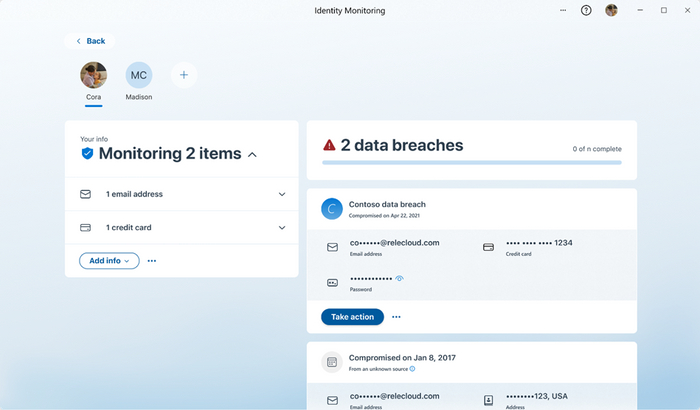
Task: Open the Contoso data breach title
Action: click(387, 205)
